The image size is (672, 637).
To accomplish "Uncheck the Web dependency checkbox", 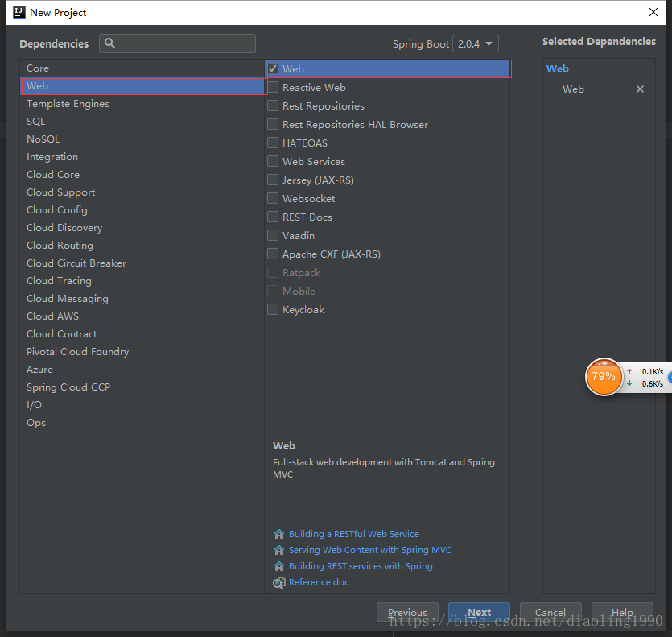I will [273, 68].
